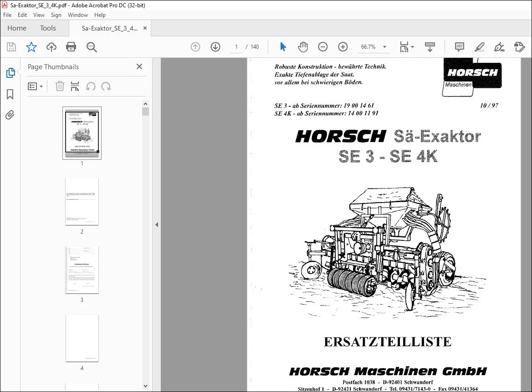Close the Sa-Exaktor document tab
This screenshot has width=532, height=392.
pos(145,28)
